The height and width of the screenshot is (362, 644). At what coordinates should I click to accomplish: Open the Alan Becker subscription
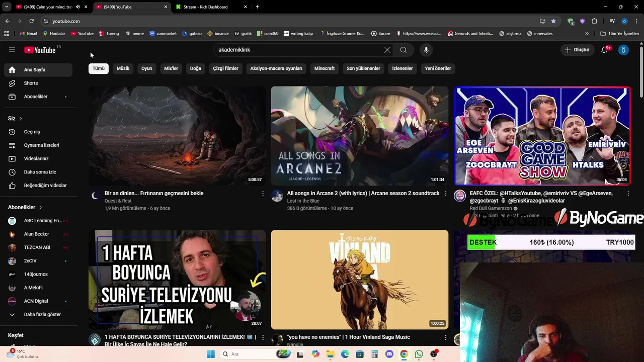[x=38, y=234]
